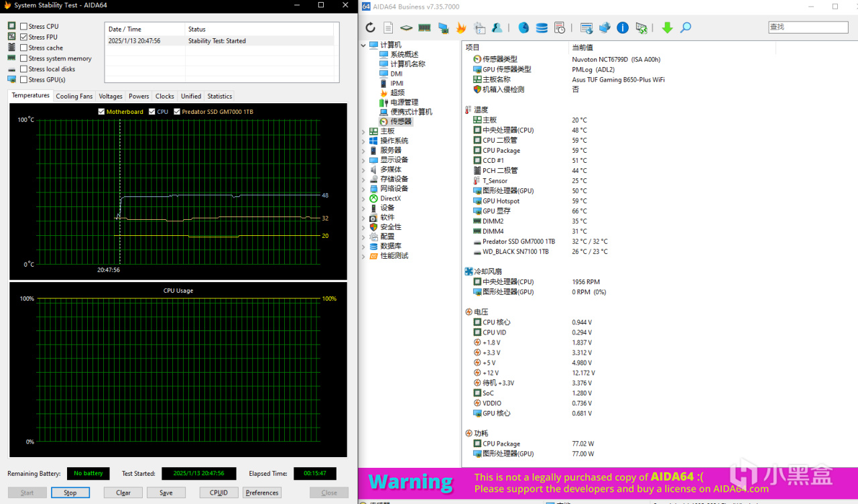Select IPMI item in the tree
Image resolution: width=858 pixels, height=504 pixels.
point(397,83)
